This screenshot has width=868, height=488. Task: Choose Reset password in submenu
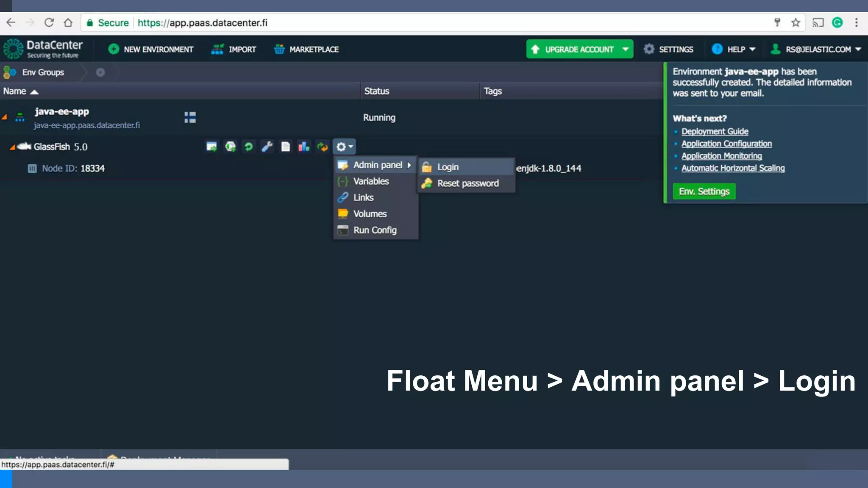point(467,183)
